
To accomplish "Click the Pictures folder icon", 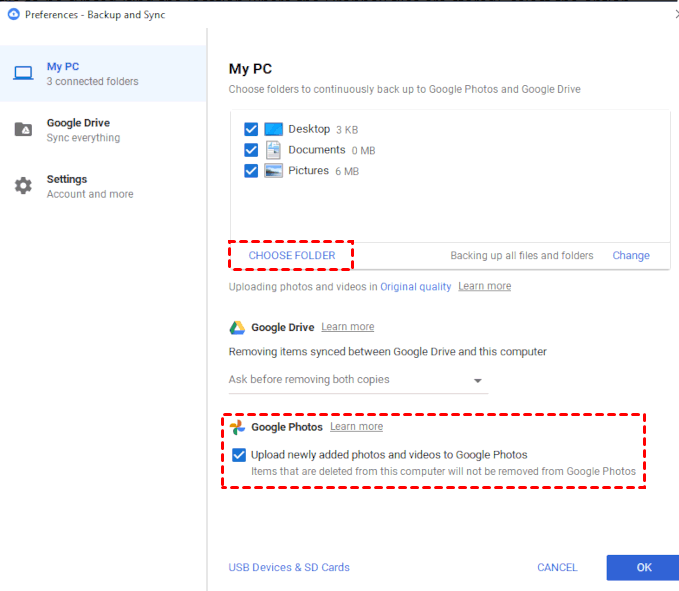I will (273, 171).
